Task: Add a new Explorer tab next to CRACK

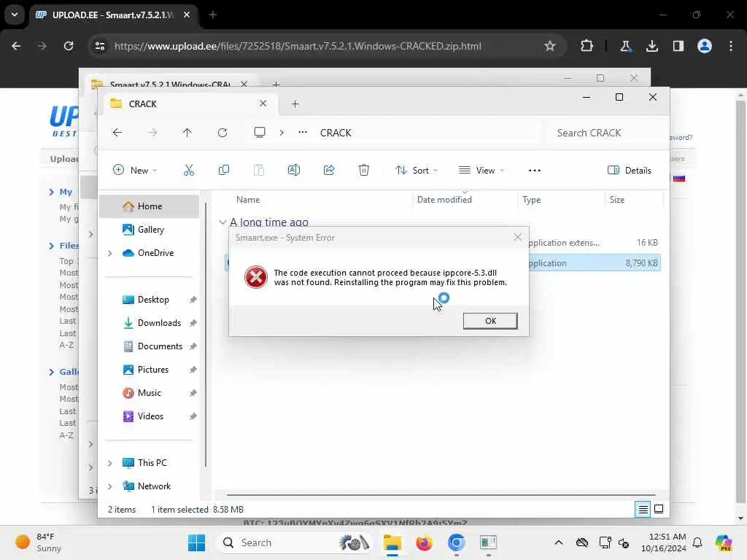Action: [295, 104]
